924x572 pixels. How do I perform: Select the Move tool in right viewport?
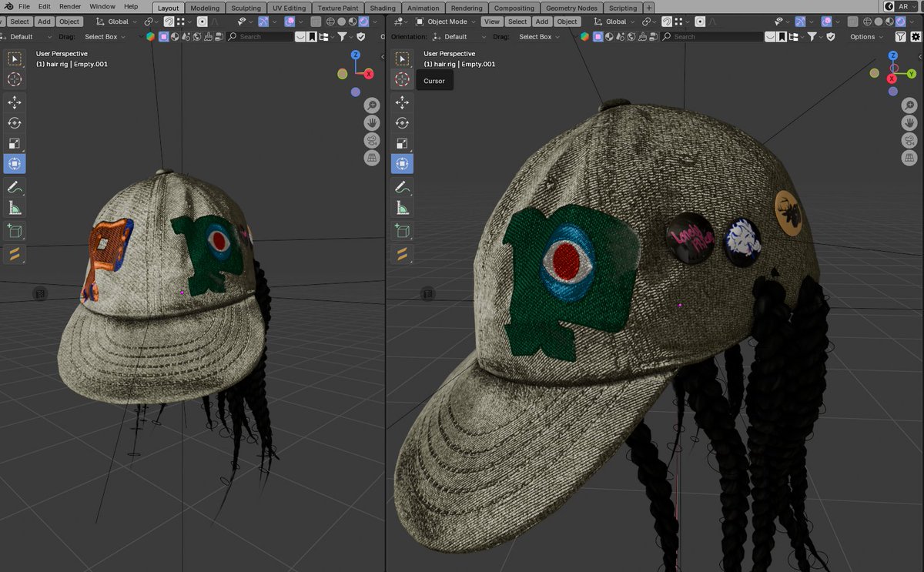(x=402, y=102)
